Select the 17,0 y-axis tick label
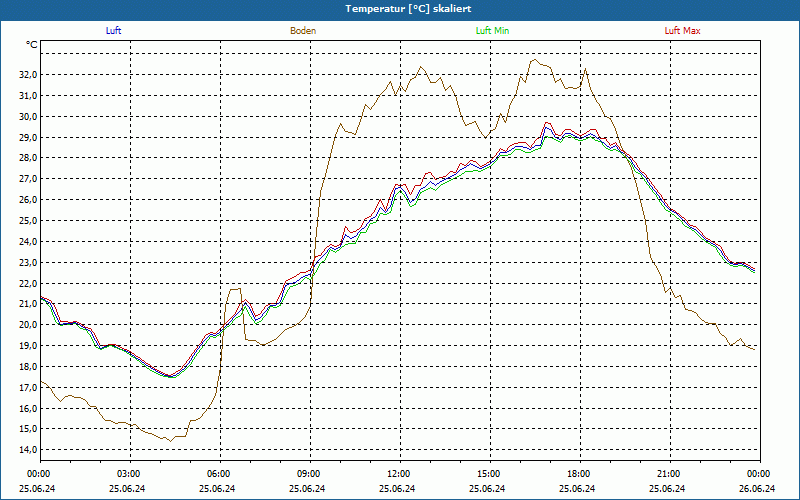 [x=29, y=388]
